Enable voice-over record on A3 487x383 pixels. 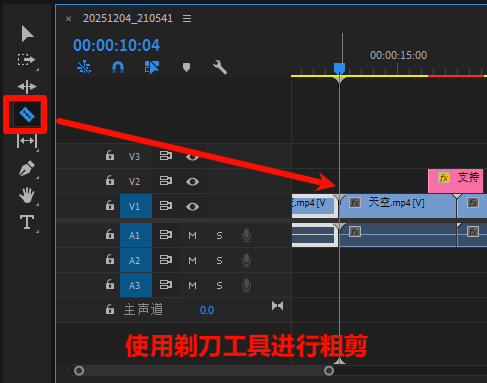point(246,285)
